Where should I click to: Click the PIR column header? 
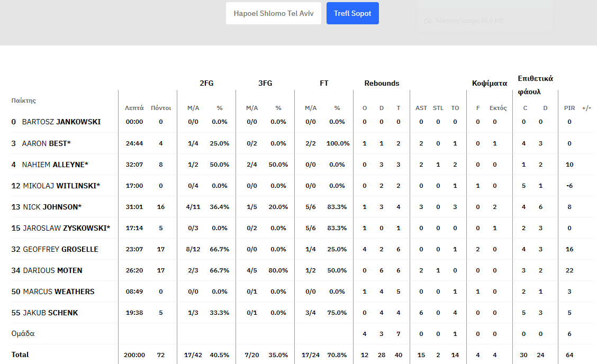pyautogui.click(x=569, y=108)
